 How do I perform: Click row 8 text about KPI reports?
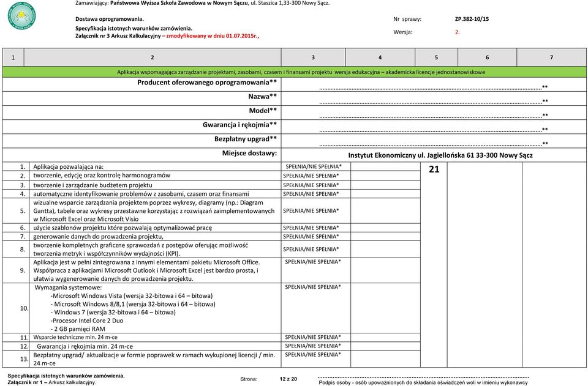click(141, 250)
